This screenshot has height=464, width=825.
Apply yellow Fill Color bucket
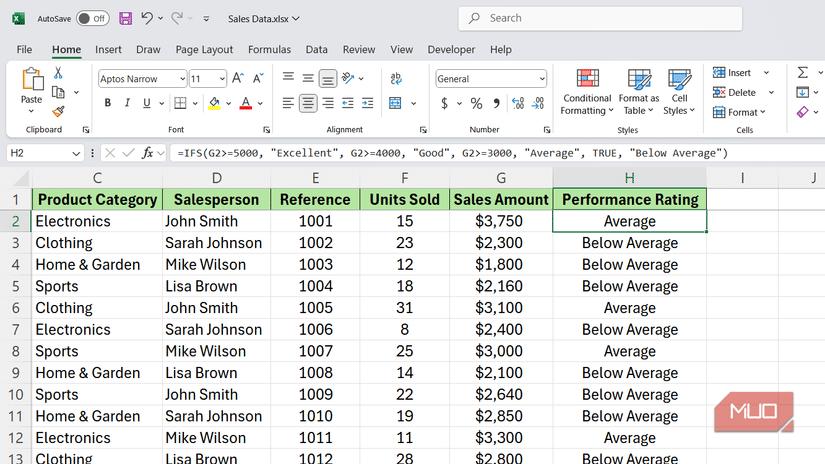coord(214,103)
